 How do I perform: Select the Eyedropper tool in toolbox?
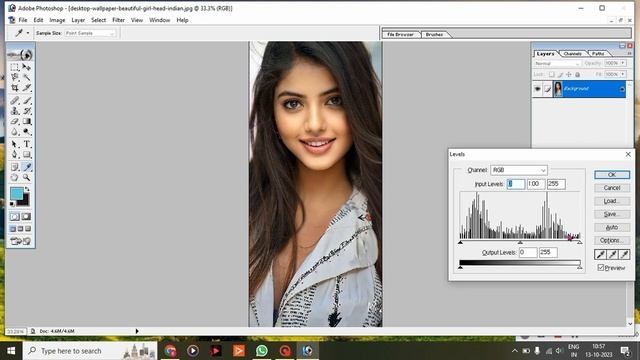pyautogui.click(x=27, y=167)
